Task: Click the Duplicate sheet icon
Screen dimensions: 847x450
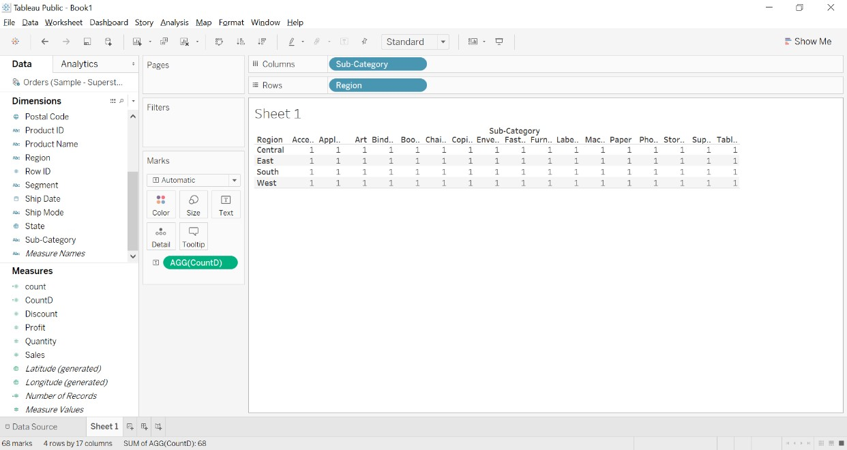Action: coord(164,42)
